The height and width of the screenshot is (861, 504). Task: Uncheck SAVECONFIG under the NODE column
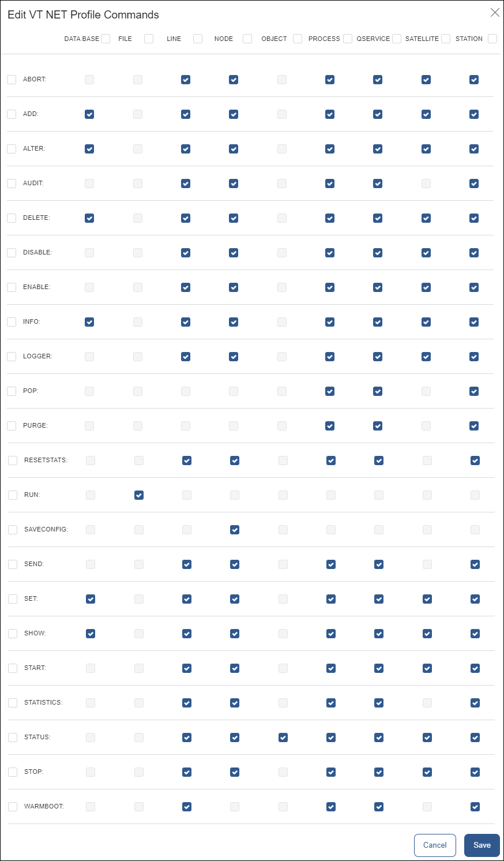pyautogui.click(x=234, y=529)
